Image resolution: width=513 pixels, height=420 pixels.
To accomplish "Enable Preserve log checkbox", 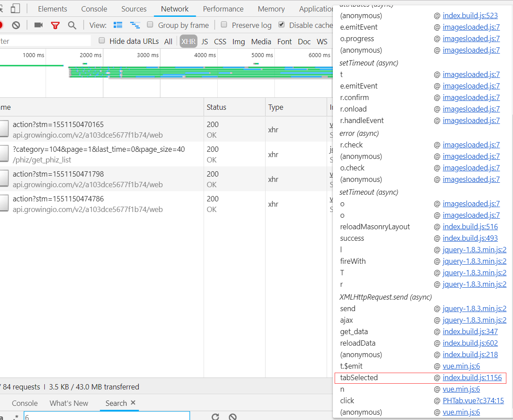I will (224, 24).
